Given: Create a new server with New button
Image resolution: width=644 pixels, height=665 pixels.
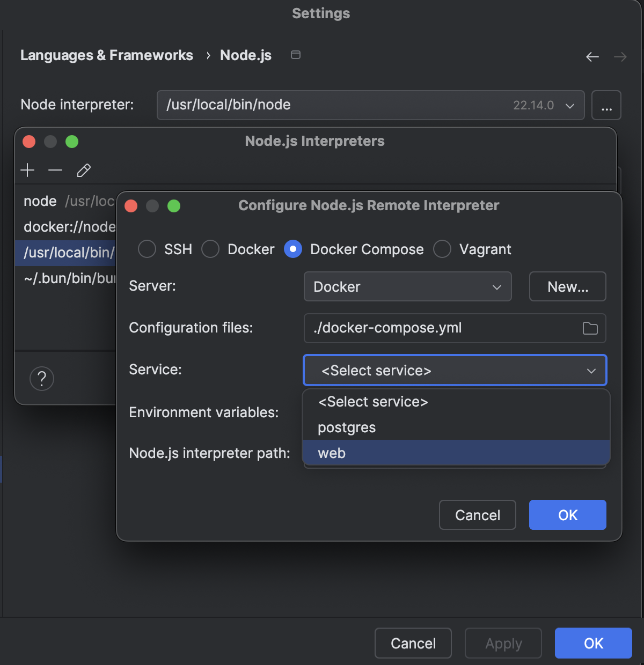Looking at the screenshot, I should pos(567,286).
